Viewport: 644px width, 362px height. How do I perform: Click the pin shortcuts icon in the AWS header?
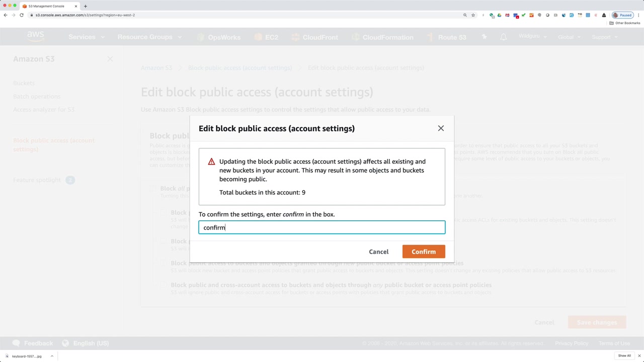[x=485, y=37]
